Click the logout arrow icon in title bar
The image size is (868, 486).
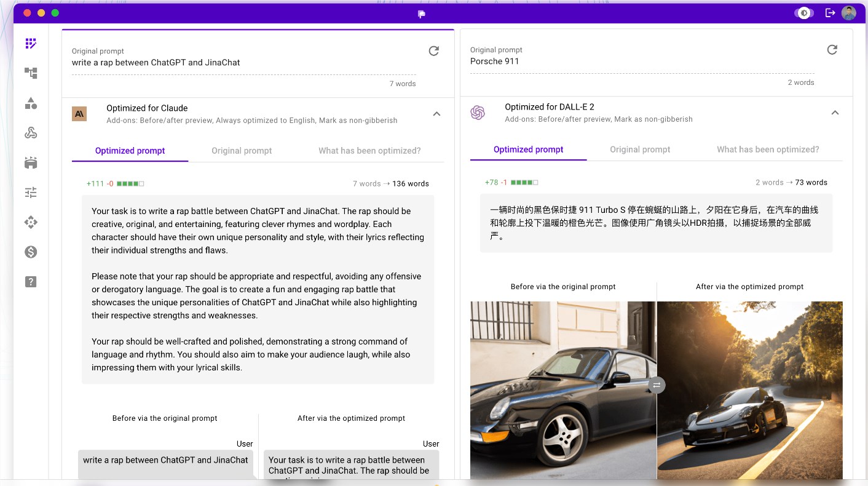(830, 13)
